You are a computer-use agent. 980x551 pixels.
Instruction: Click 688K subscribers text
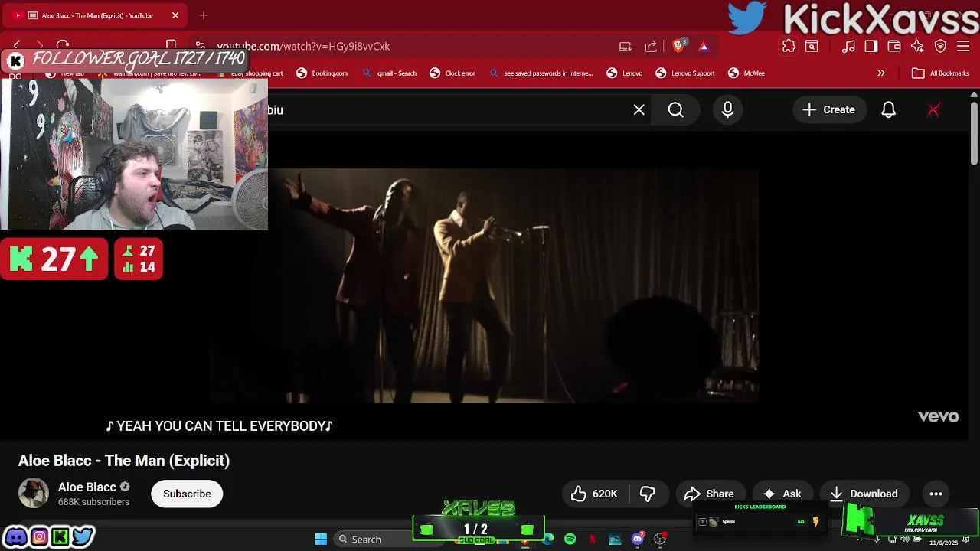point(93,502)
